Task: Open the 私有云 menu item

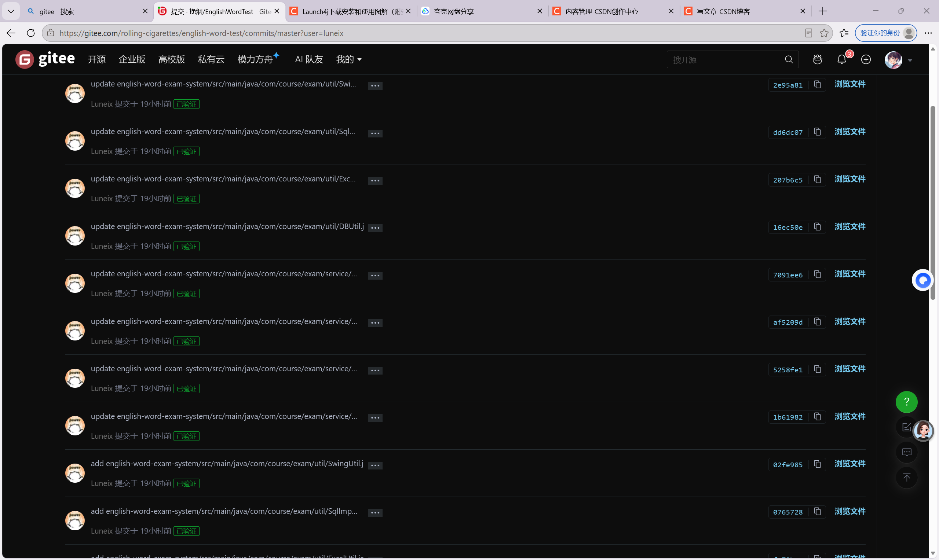Action: pyautogui.click(x=211, y=60)
